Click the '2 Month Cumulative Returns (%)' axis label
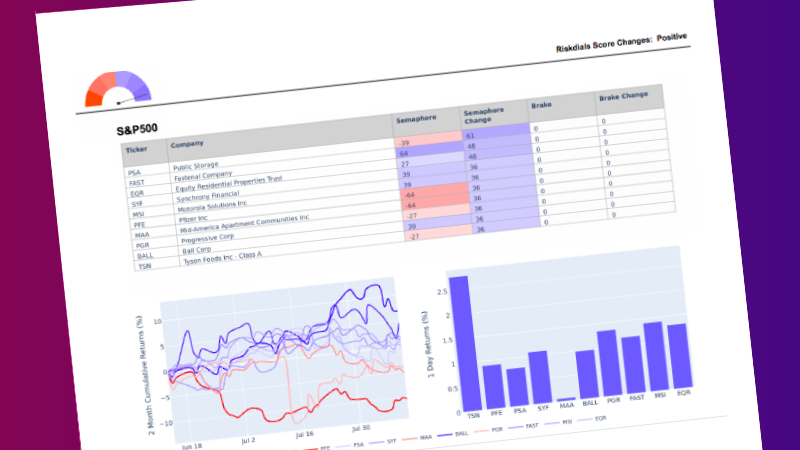Viewport: 800px width, 450px height. tap(144, 376)
